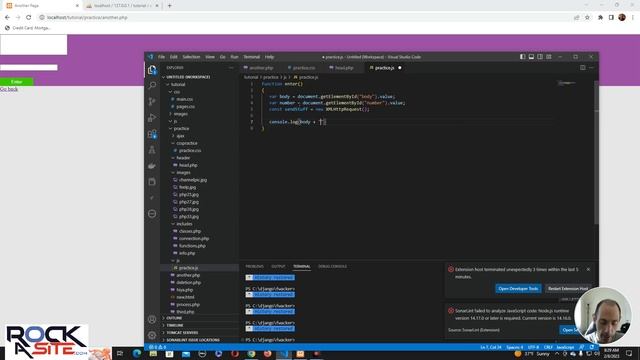Expand the TOMCAT SERVERS section

click(182, 333)
